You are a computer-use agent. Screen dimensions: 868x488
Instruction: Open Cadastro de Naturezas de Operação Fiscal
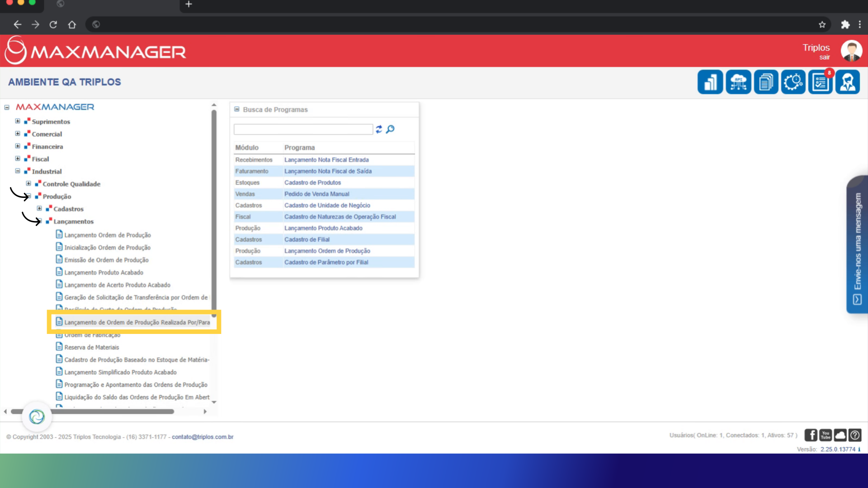pos(340,217)
